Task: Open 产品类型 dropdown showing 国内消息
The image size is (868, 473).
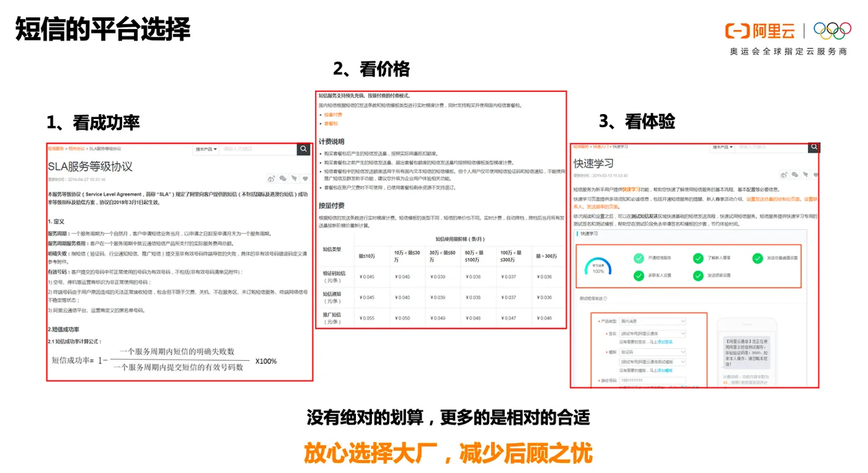Action: click(652, 321)
